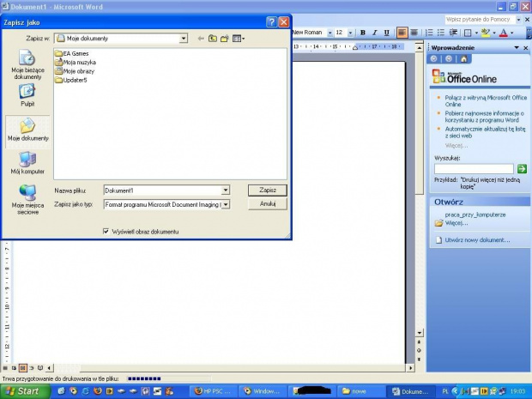Open the font name dropdown arrow

(x=329, y=33)
